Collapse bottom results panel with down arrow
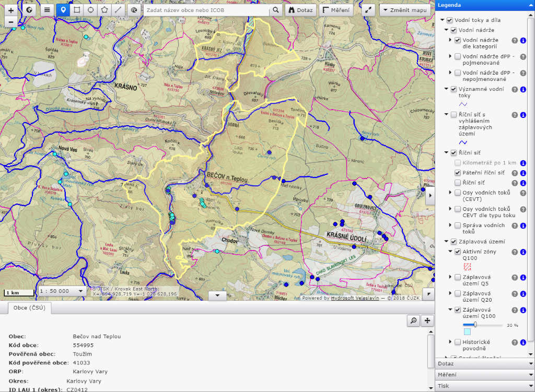The height and width of the screenshot is (392, 535). click(x=217, y=296)
